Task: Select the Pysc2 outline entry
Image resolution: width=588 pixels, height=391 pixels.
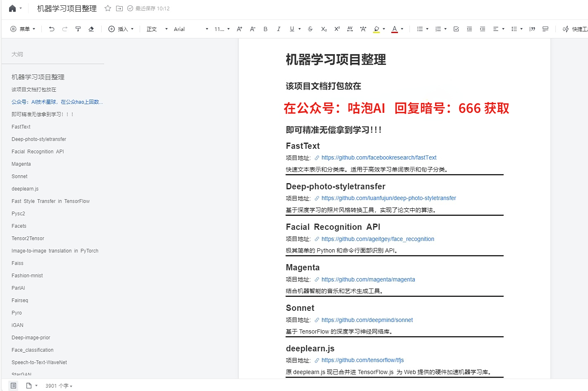Action: 18,214
